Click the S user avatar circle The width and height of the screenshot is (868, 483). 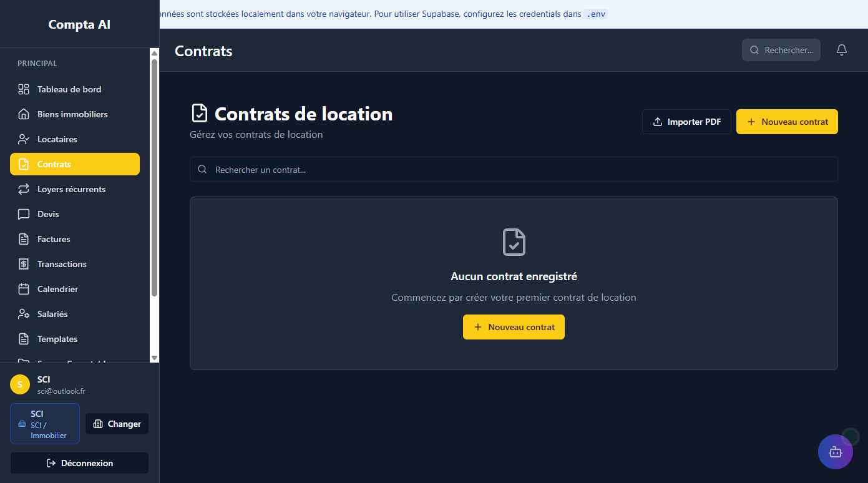[x=20, y=385]
